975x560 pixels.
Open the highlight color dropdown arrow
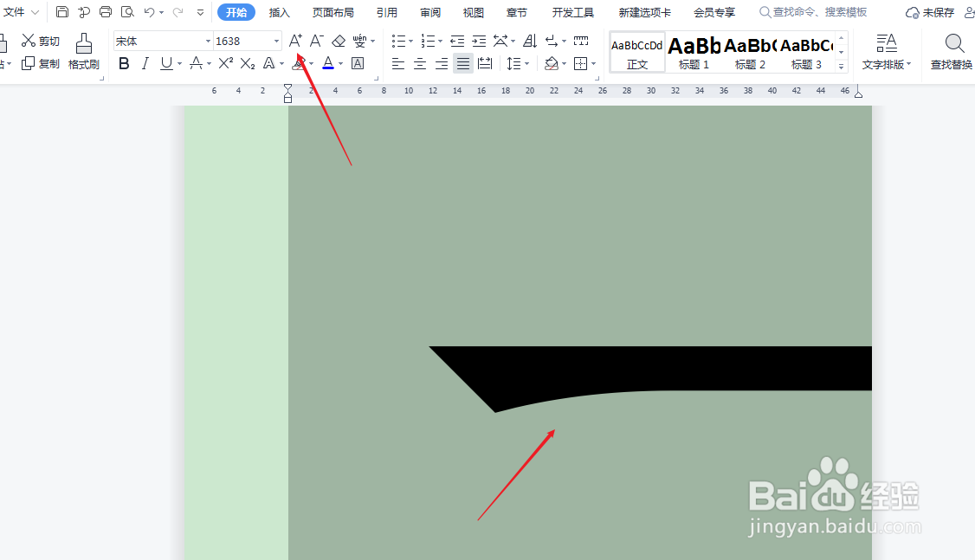(x=311, y=64)
